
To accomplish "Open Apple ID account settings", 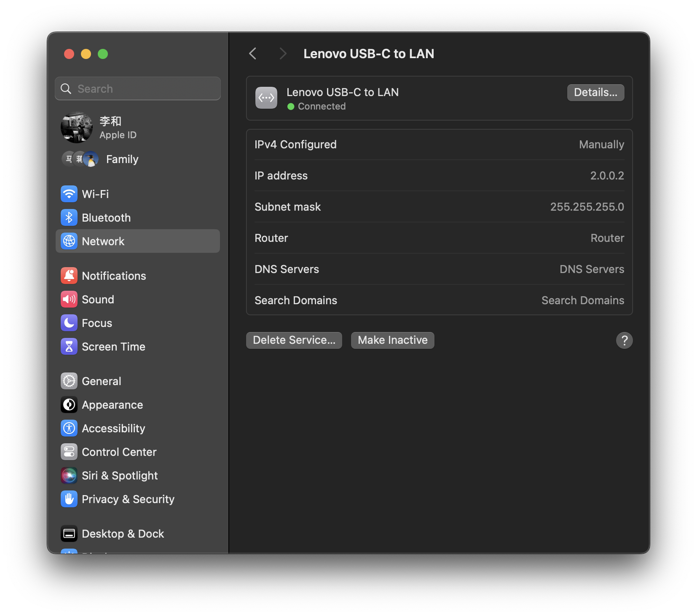I will [138, 127].
